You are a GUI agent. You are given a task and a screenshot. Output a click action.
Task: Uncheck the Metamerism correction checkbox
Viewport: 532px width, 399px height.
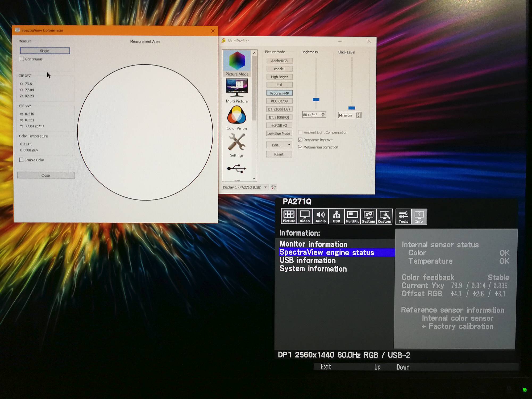[x=300, y=147]
